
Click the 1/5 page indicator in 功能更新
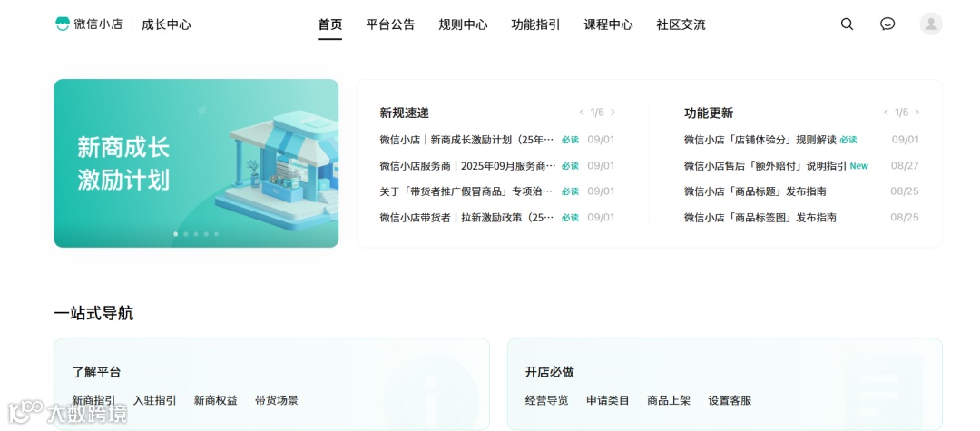click(x=901, y=113)
